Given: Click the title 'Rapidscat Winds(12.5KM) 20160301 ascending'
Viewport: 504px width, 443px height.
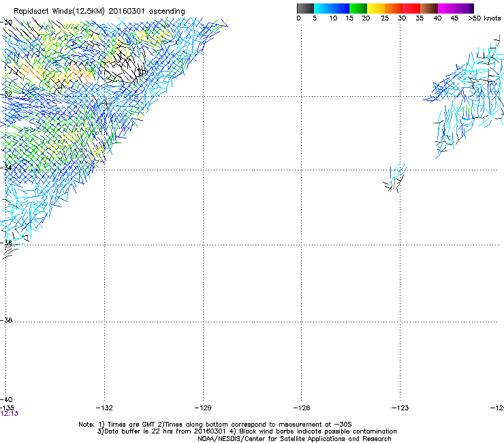Looking at the screenshot, I should (x=99, y=12).
